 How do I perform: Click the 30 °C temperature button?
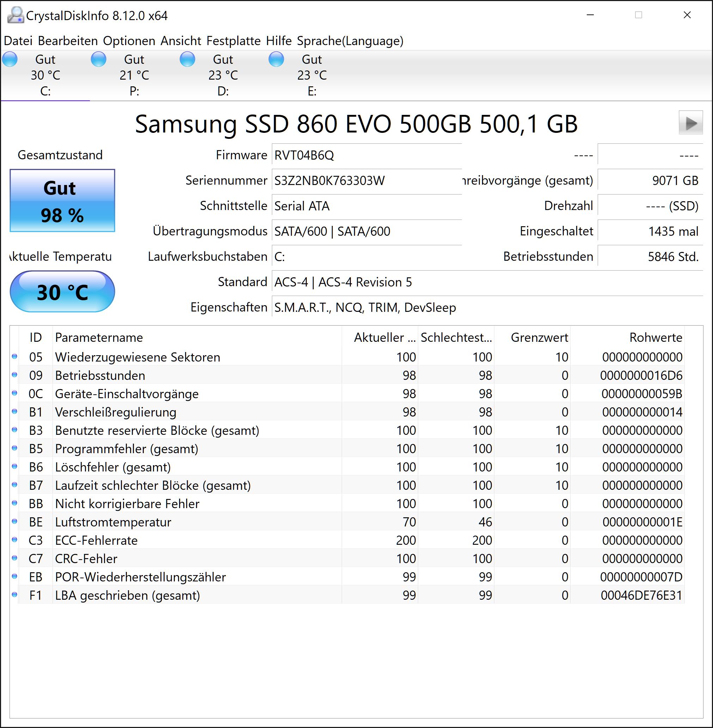pyautogui.click(x=62, y=292)
